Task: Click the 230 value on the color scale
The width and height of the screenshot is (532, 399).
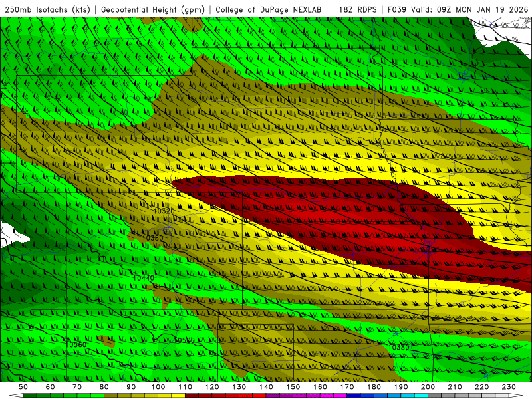Action: click(x=509, y=387)
